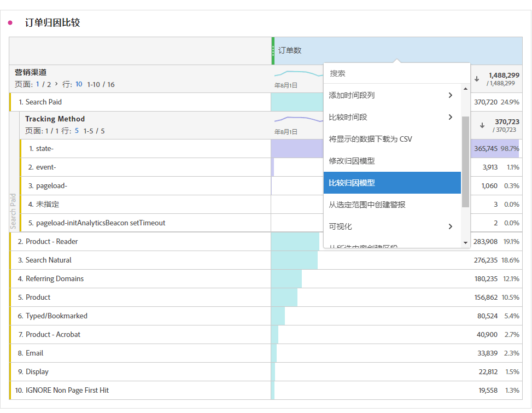Select the Product - Acrobat row
This screenshot has height=413, width=532.
pos(140,335)
